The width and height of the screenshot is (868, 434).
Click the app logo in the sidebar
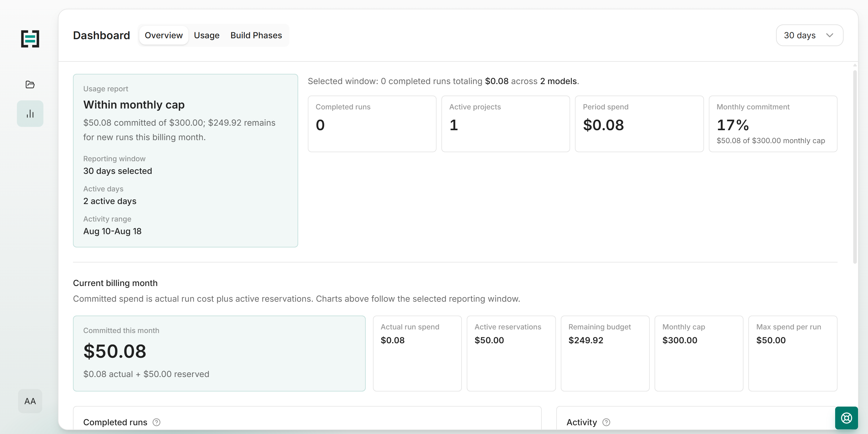coord(30,39)
